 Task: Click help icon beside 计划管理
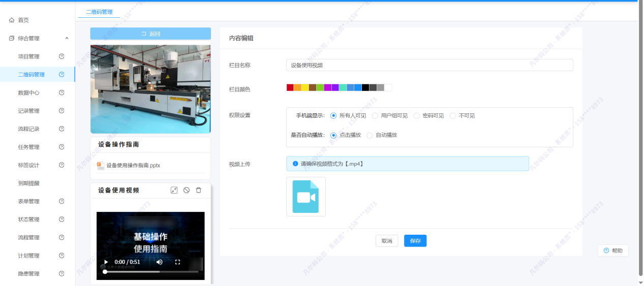coord(62,256)
